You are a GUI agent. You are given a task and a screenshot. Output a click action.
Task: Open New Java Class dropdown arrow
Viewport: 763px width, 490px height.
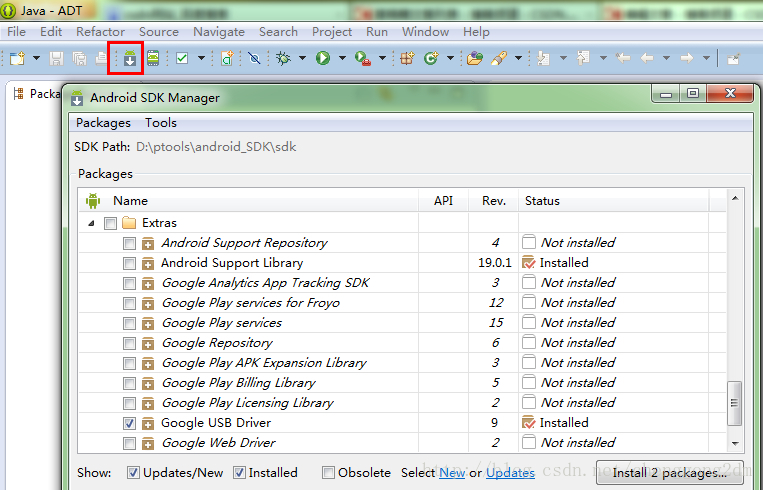pos(450,58)
